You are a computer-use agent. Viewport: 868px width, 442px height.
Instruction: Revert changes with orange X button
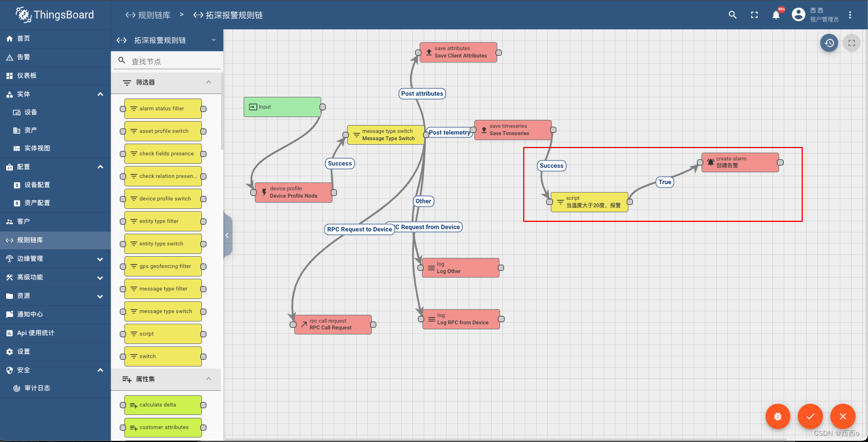coord(843,417)
